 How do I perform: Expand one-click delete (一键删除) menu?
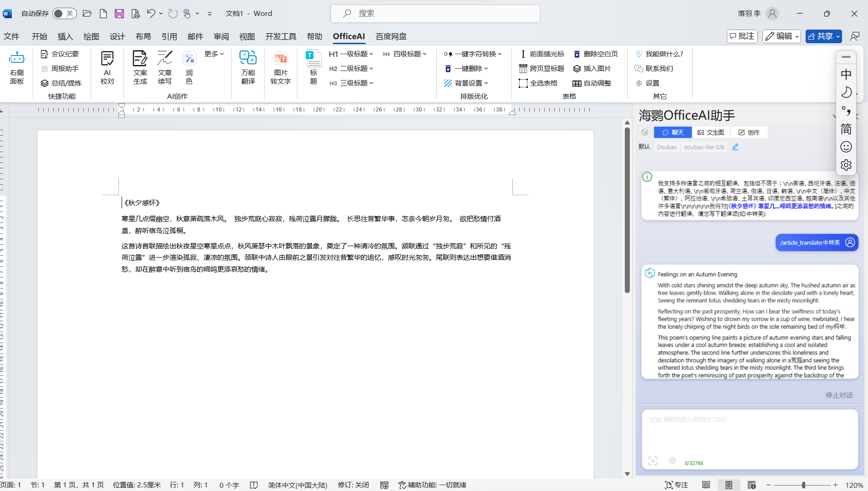point(466,69)
